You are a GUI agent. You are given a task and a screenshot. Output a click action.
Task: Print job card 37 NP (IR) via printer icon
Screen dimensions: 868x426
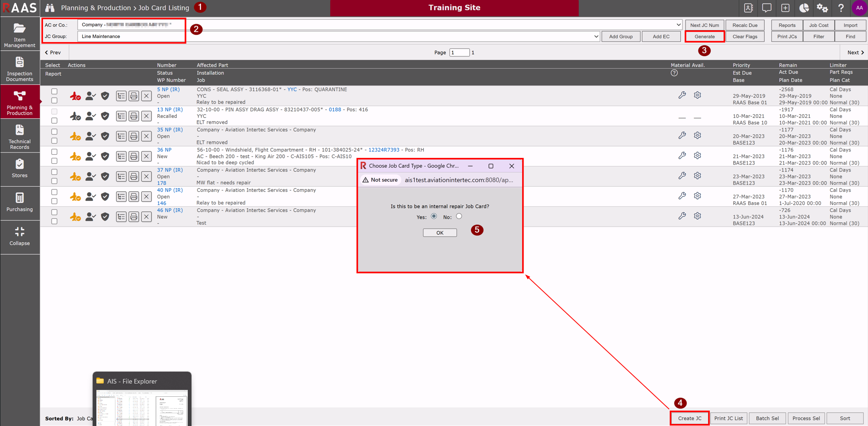coord(133,176)
